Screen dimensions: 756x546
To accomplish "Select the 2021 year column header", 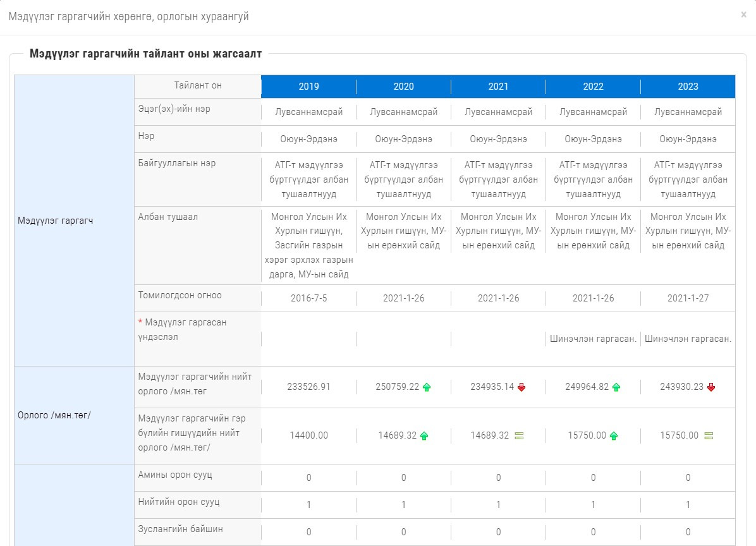I will click(499, 87).
